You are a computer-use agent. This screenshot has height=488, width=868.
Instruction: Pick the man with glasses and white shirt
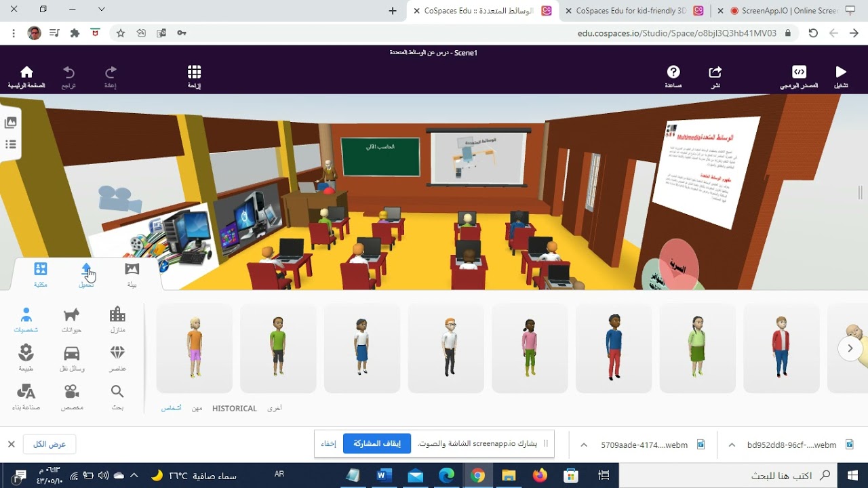[x=446, y=348]
